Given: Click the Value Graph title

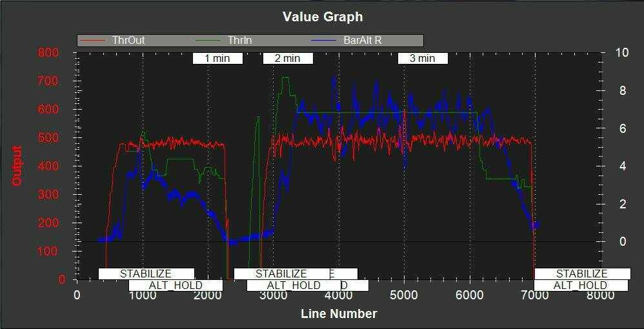Looking at the screenshot, I should 323,17.
